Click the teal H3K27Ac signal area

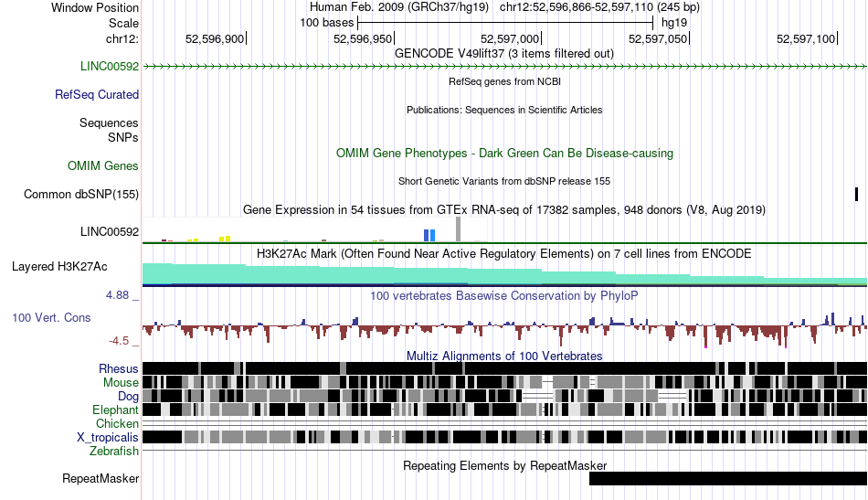tap(504, 275)
